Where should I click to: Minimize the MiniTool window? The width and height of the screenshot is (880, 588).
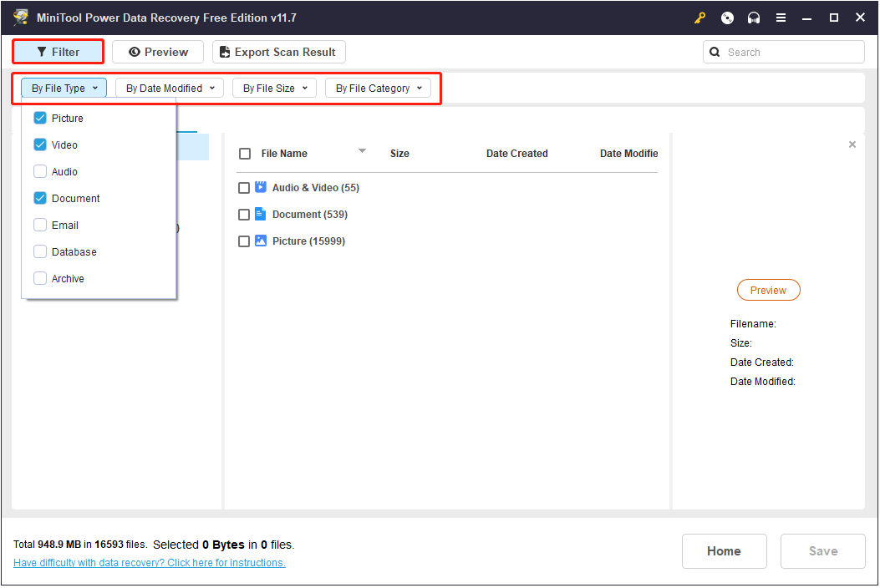pyautogui.click(x=807, y=18)
